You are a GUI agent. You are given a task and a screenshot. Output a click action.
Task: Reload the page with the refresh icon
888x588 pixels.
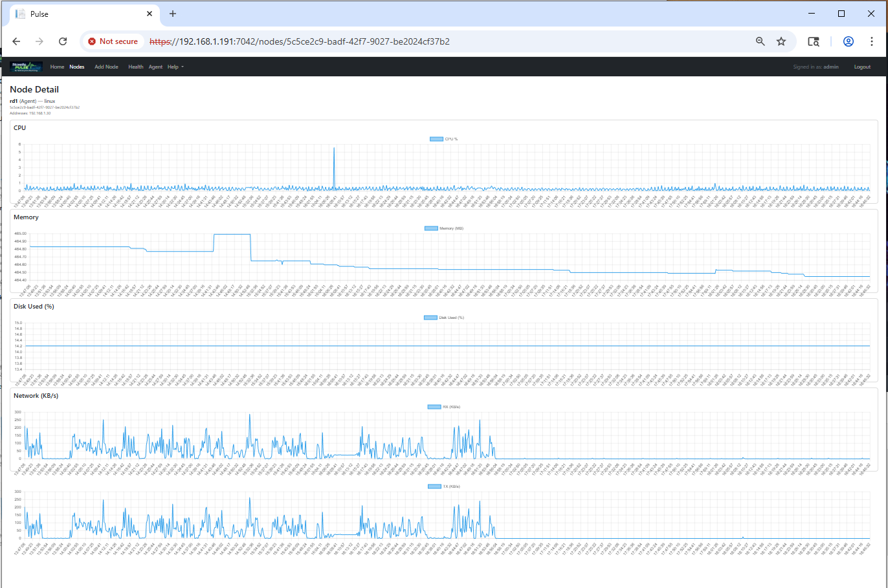[x=63, y=41]
